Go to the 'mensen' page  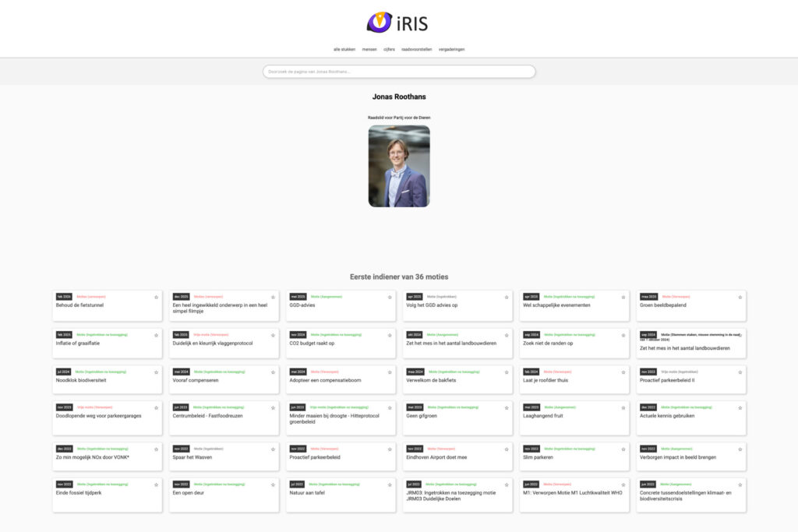(369, 49)
